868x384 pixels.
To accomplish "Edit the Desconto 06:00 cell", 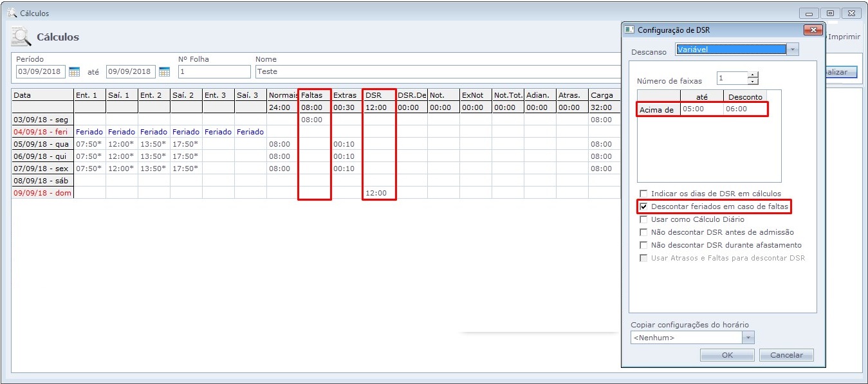I will [x=744, y=109].
